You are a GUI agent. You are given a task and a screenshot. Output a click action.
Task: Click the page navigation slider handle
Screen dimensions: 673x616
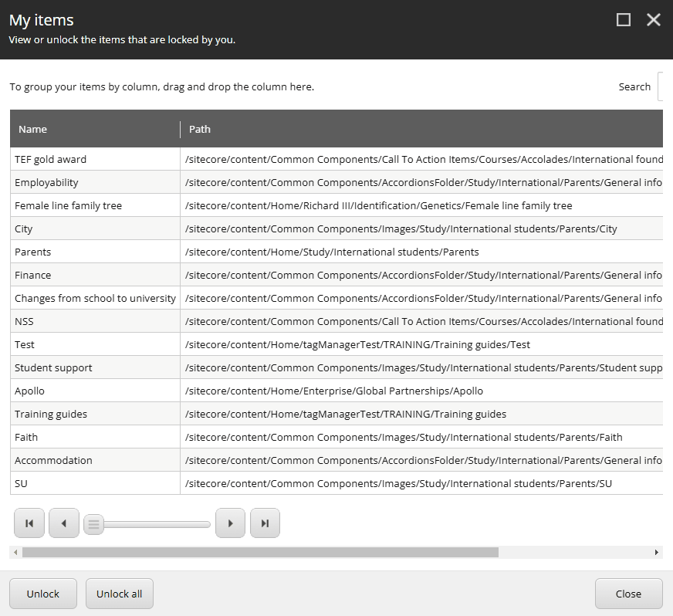click(93, 523)
